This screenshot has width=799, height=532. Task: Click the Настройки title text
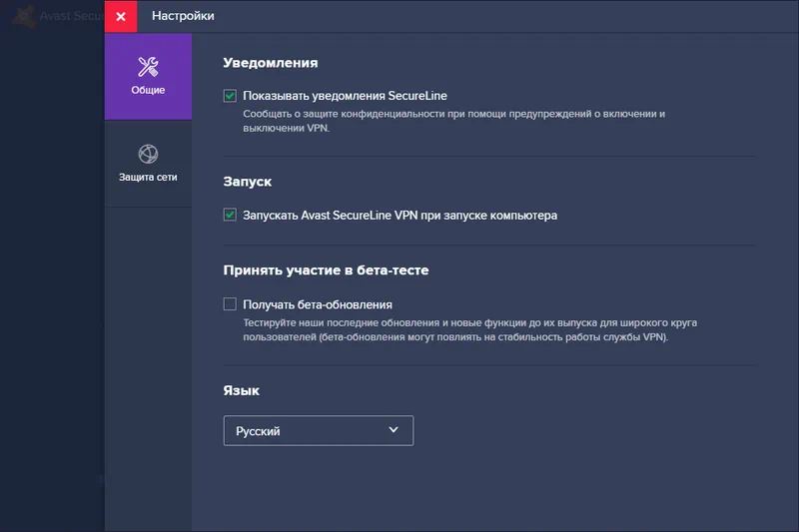coord(183,16)
